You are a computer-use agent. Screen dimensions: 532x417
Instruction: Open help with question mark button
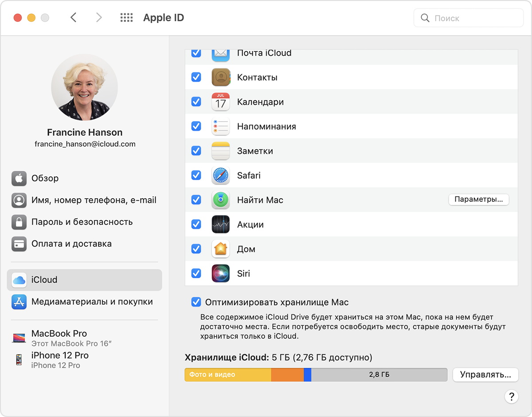click(x=511, y=397)
